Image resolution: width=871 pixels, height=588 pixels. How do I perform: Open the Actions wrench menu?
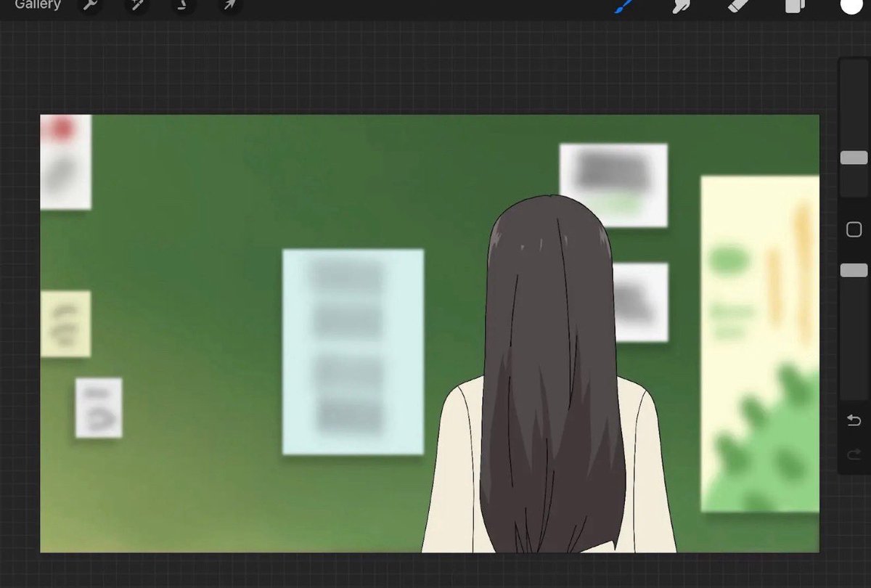click(90, 5)
